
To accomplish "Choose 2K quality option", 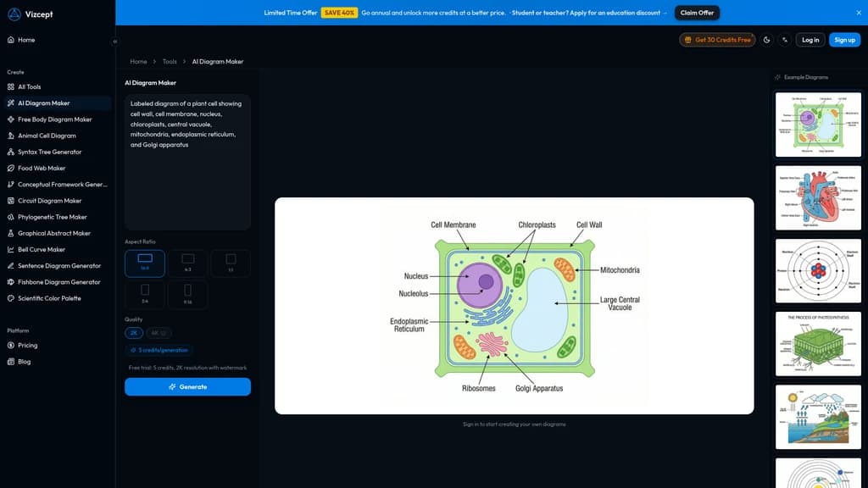I will [x=134, y=333].
